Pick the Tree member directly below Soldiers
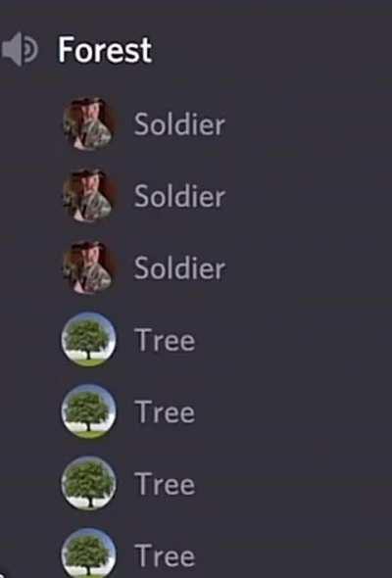Screen dimensions: 392x578 [165, 340]
